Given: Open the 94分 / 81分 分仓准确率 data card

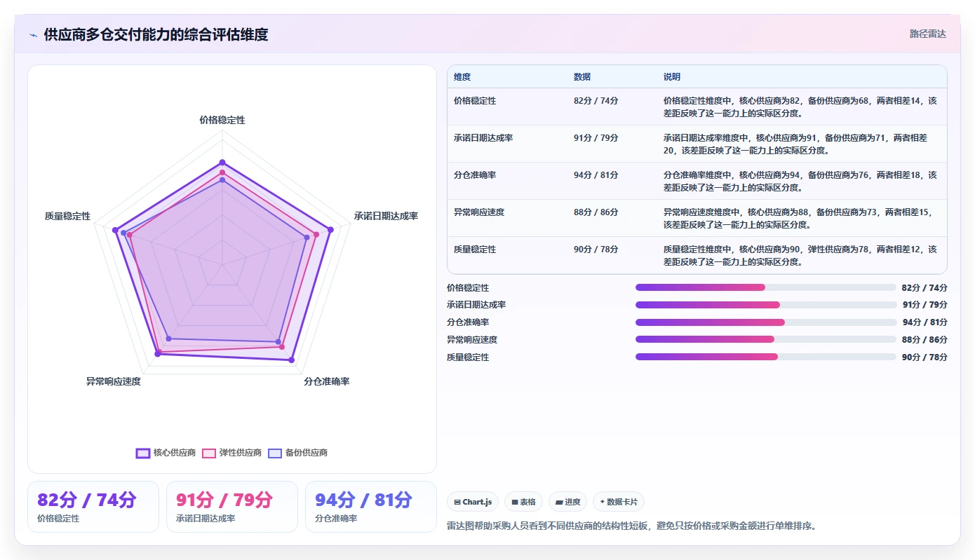Looking at the screenshot, I should pos(371,507).
